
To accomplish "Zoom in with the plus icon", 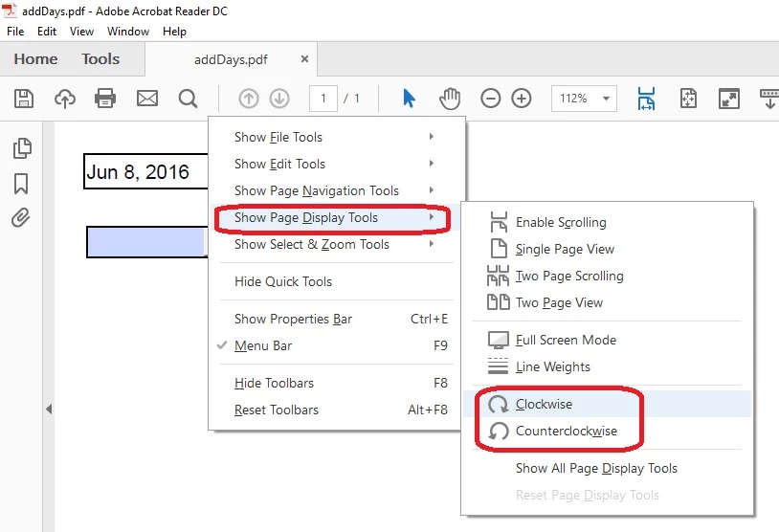I will [x=522, y=99].
